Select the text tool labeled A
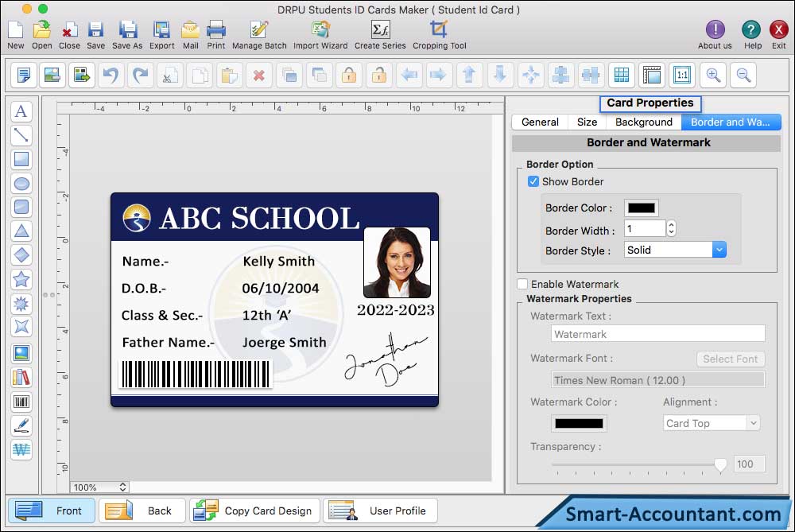The height and width of the screenshot is (532, 795). tap(21, 111)
